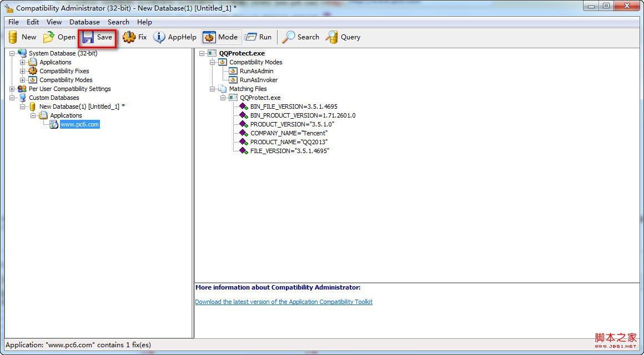Collapse the System Database (32-bit) node
644x355 pixels.
click(12, 53)
